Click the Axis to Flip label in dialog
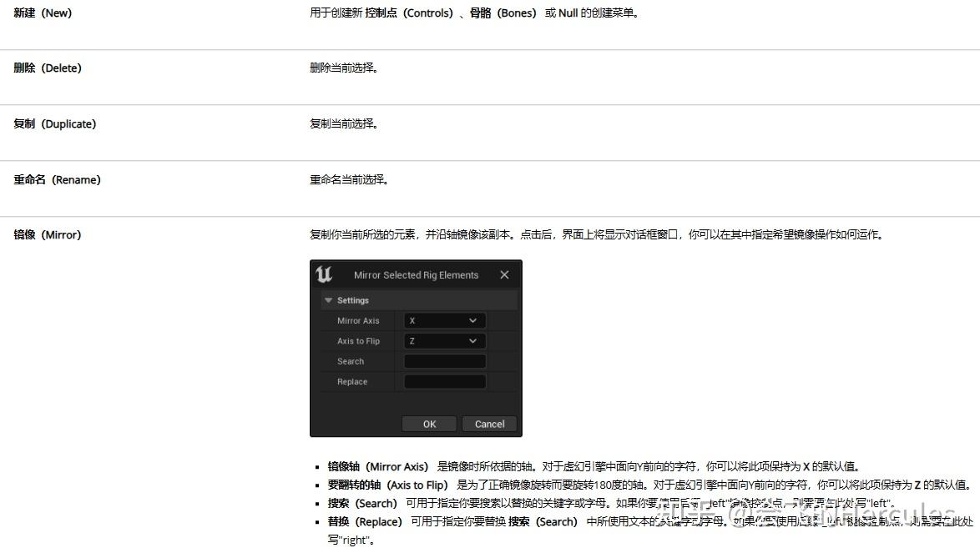This screenshot has width=980, height=553. (358, 341)
